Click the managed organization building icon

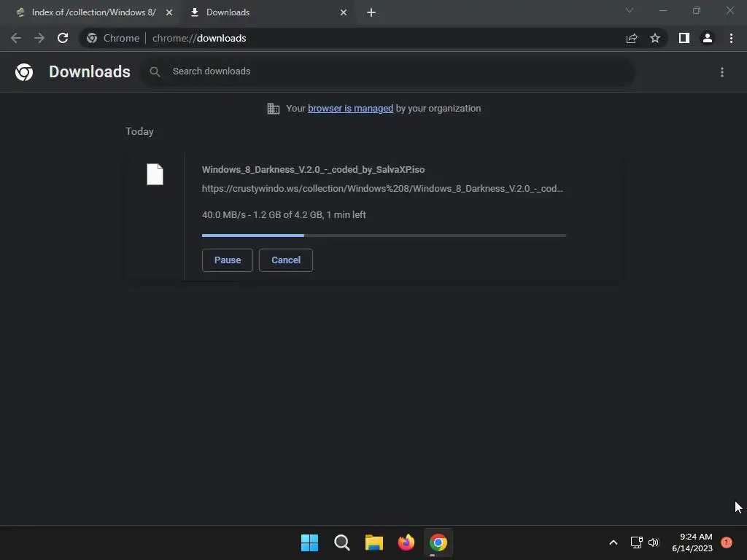pyautogui.click(x=274, y=109)
